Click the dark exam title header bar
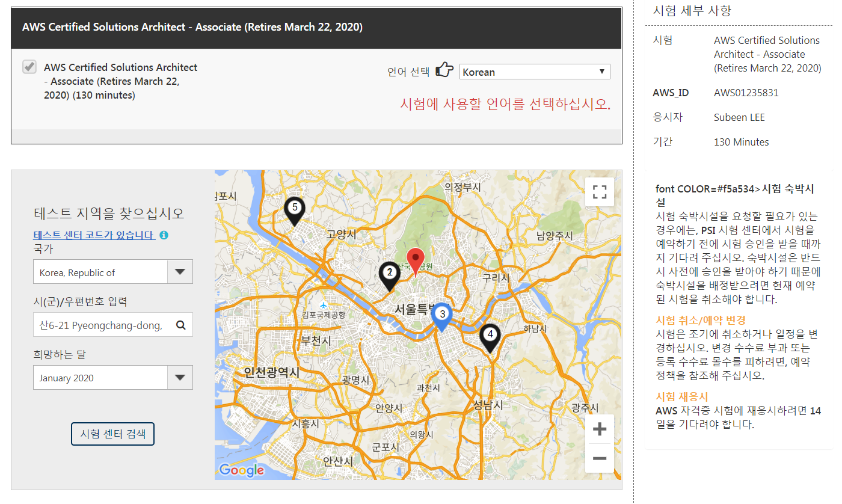 point(316,28)
